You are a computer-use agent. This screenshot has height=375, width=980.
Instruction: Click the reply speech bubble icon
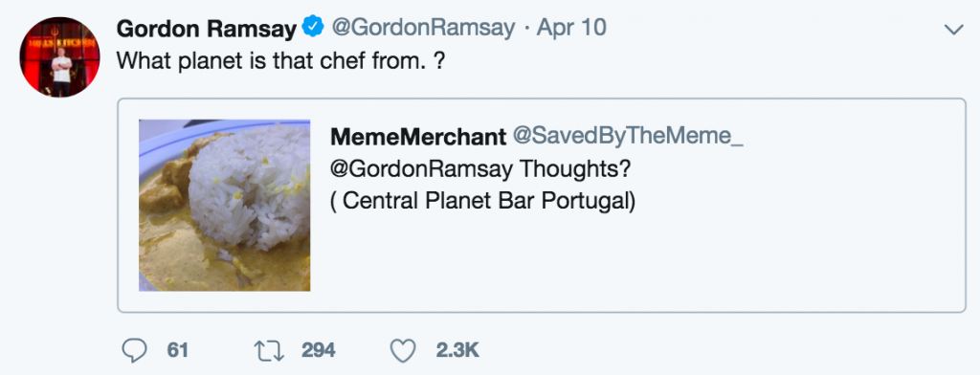pyautogui.click(x=134, y=351)
